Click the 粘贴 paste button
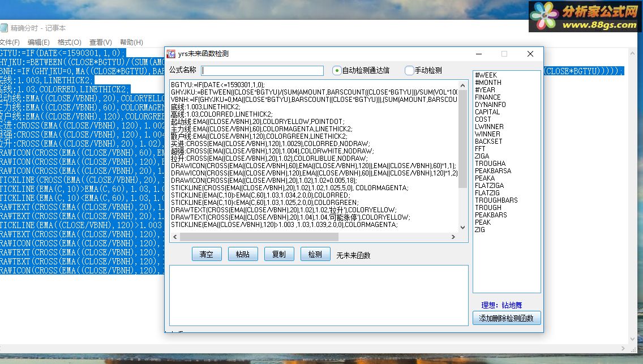 pos(243,254)
